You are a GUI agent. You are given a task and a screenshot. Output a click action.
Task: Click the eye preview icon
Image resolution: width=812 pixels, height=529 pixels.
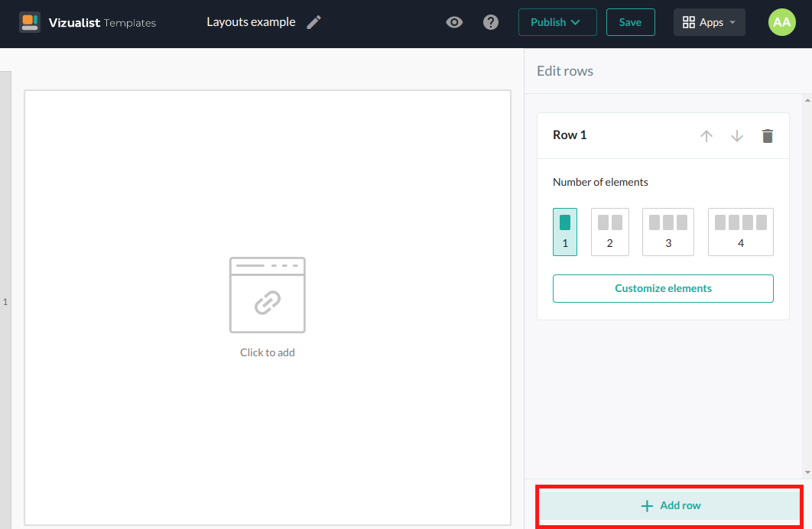coord(454,22)
